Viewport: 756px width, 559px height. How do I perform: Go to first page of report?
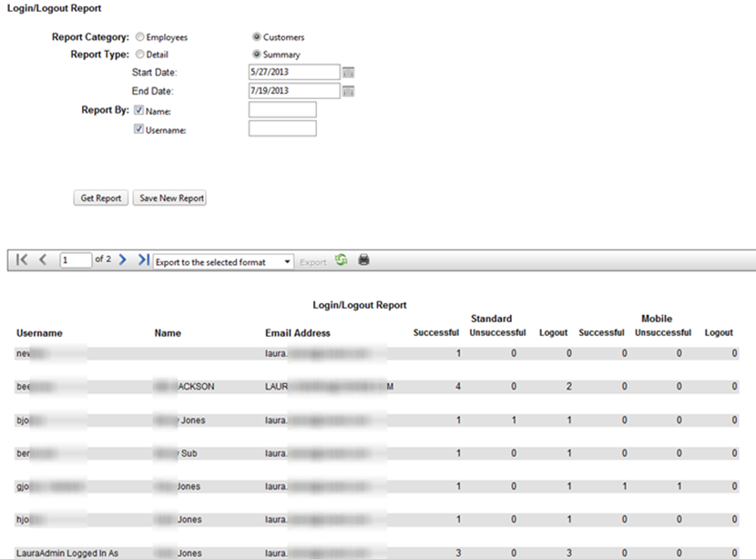pyautogui.click(x=22, y=261)
